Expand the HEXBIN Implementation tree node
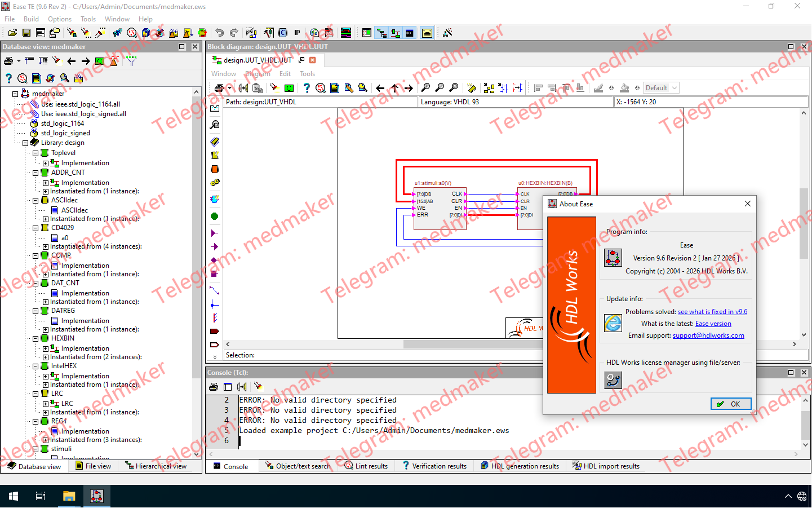Screen dimensions: 812x508 45,348
